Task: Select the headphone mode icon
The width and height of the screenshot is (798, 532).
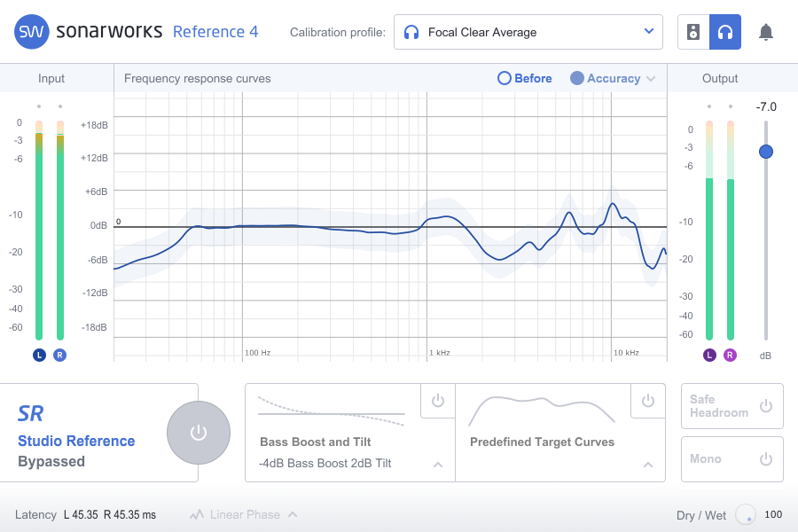Action: point(725,33)
